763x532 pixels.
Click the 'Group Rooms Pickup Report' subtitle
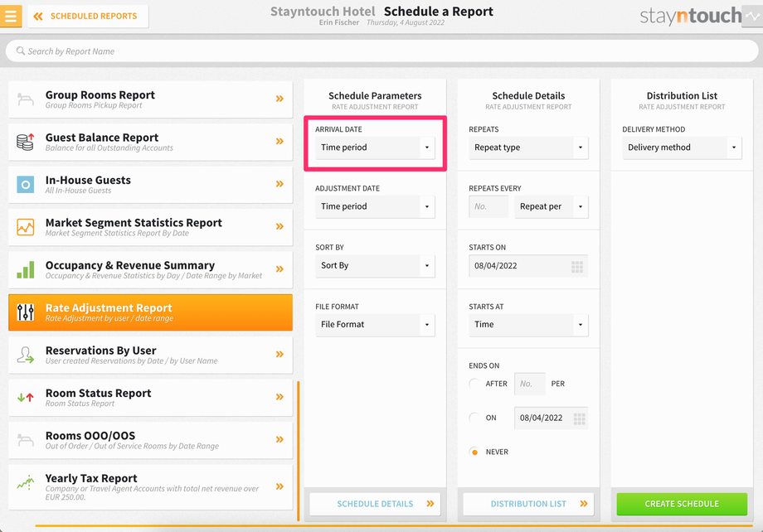coord(94,105)
